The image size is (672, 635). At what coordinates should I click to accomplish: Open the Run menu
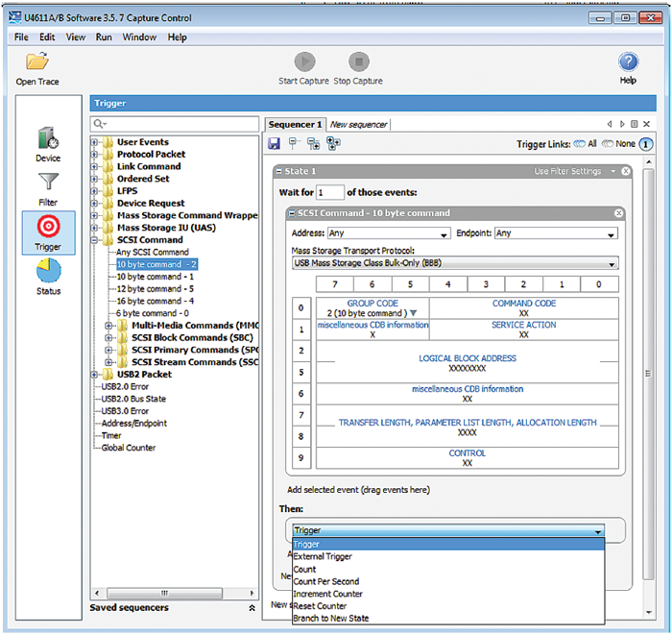coord(104,37)
